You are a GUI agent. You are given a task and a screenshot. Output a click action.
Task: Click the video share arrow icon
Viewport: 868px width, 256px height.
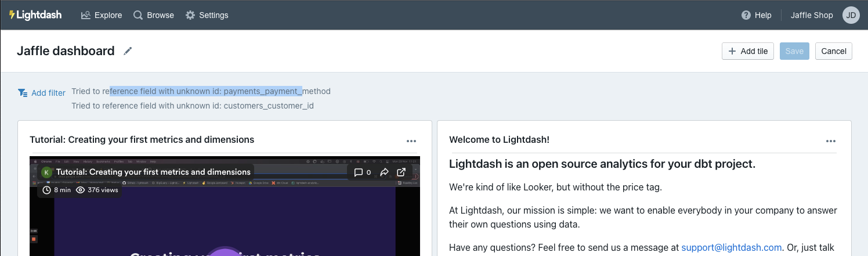point(384,172)
